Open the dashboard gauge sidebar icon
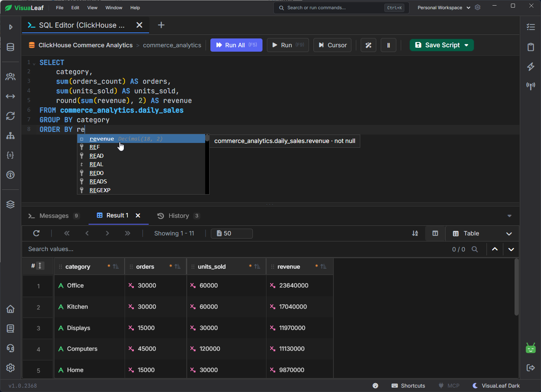The width and height of the screenshot is (541, 392). (x=11, y=175)
